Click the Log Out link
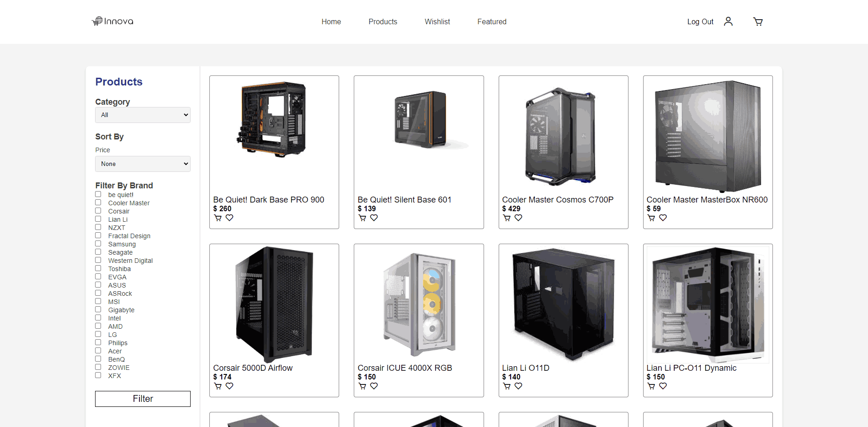 700,22
